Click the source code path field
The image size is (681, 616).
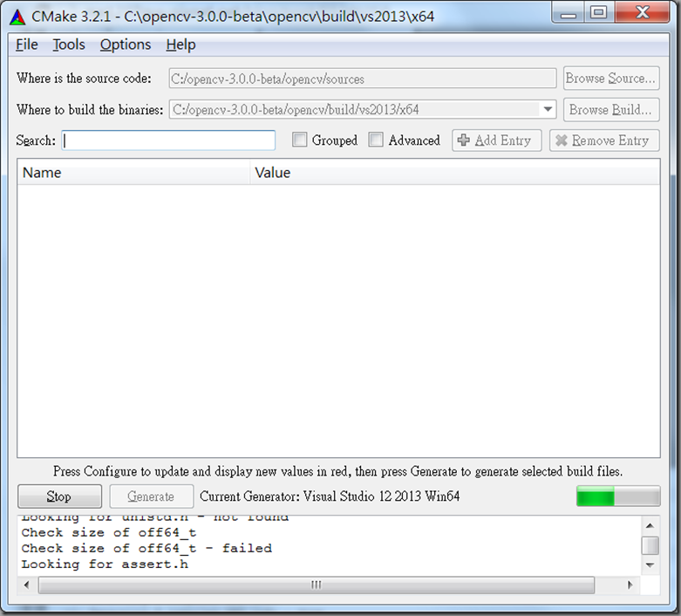363,79
